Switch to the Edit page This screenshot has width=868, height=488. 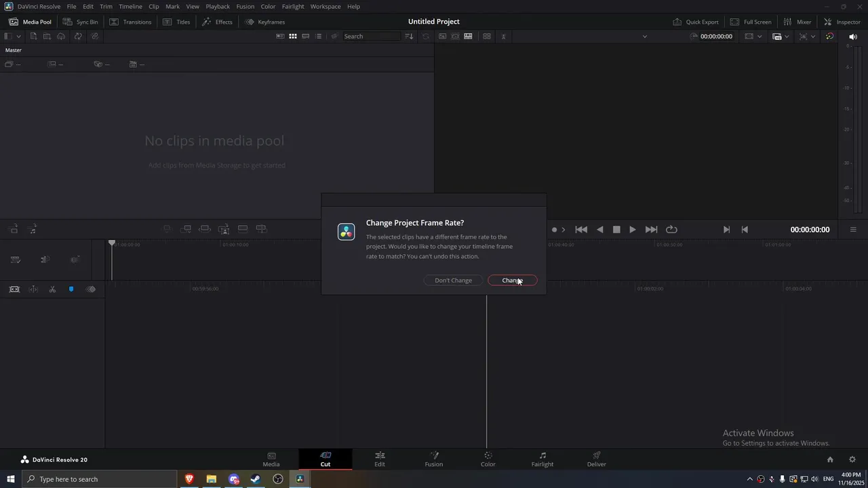tap(380, 459)
